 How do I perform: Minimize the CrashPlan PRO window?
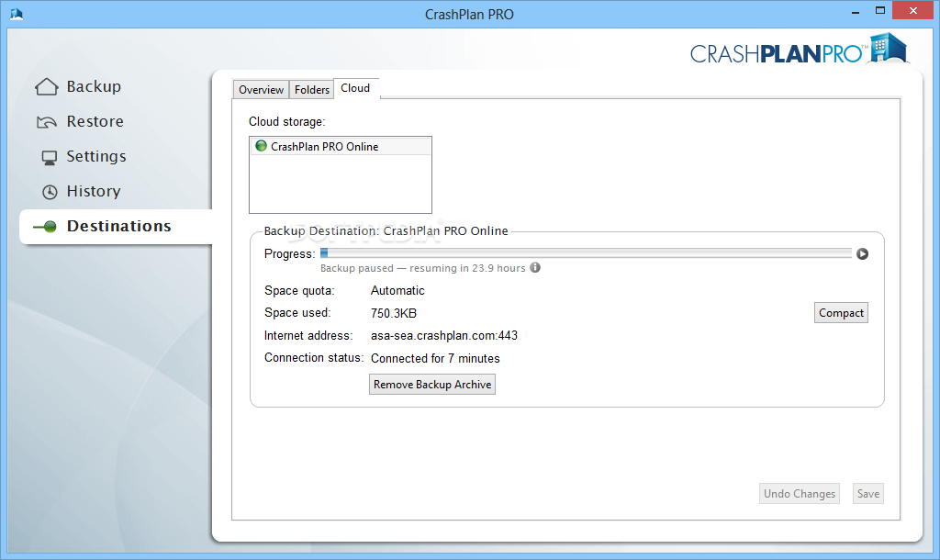pos(856,11)
